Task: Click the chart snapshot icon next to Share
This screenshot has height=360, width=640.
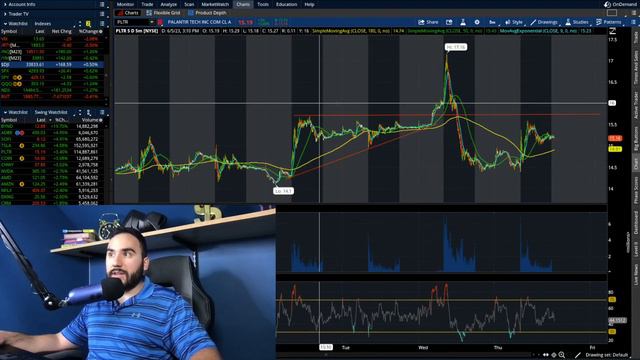Action: pos(449,22)
